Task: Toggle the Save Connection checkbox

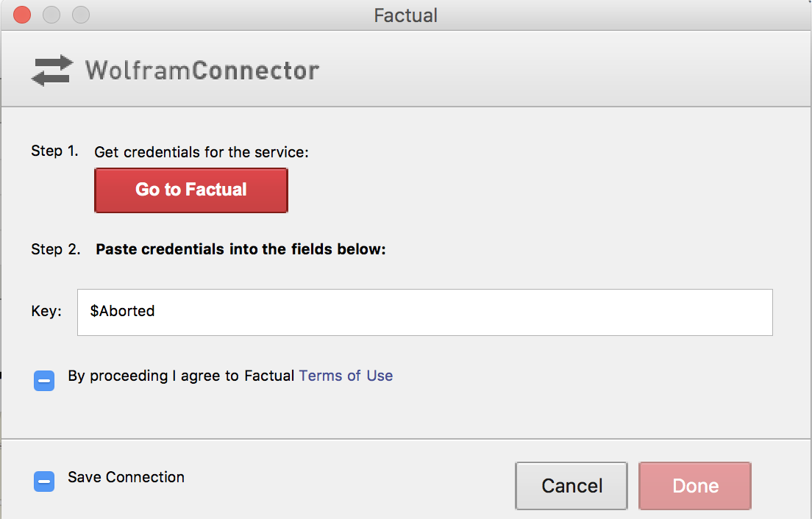Action: [44, 482]
